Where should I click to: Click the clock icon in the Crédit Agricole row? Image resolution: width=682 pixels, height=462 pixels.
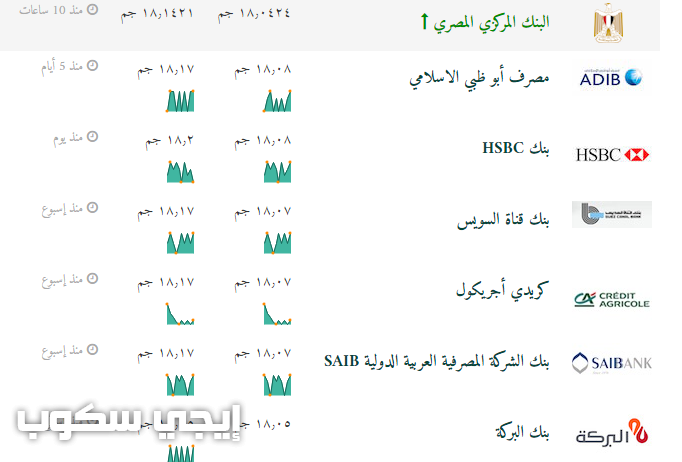point(92,278)
